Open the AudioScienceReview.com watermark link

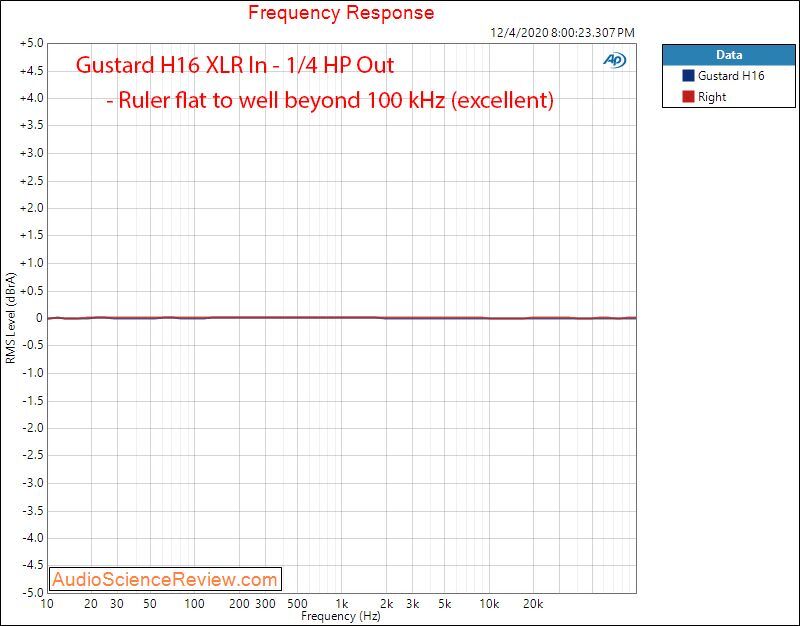(x=165, y=579)
